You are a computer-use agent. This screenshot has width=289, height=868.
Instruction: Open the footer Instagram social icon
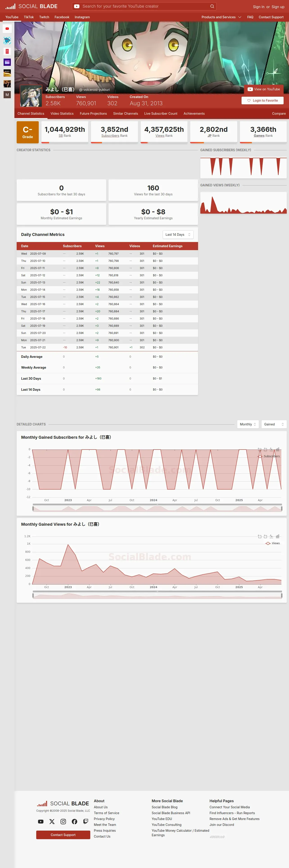[x=63, y=822]
